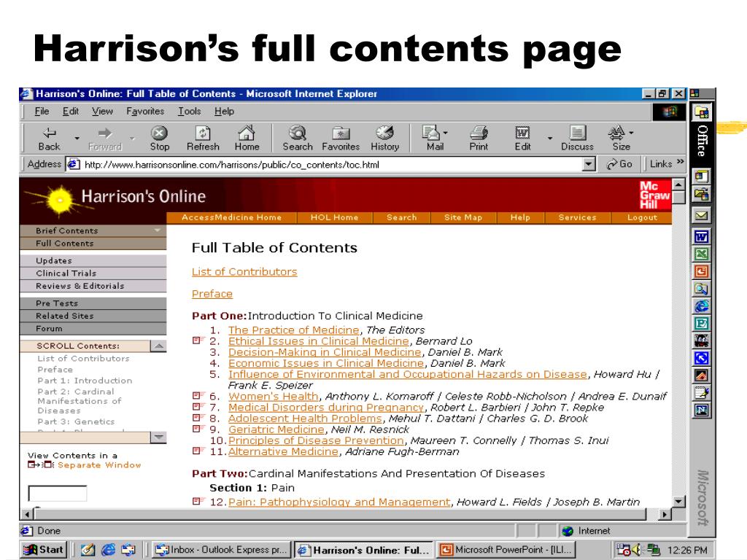Select Brief Contents in the sidebar

coord(93,230)
